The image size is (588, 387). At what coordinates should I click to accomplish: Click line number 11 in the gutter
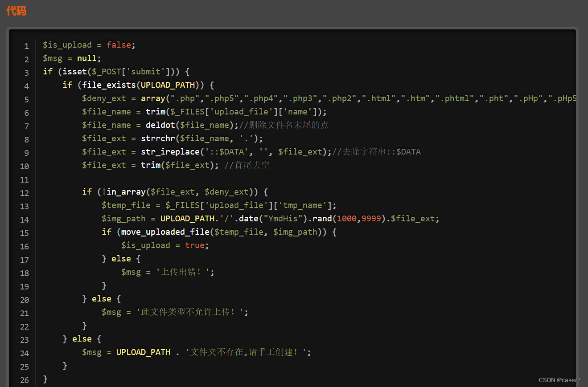tap(25, 179)
